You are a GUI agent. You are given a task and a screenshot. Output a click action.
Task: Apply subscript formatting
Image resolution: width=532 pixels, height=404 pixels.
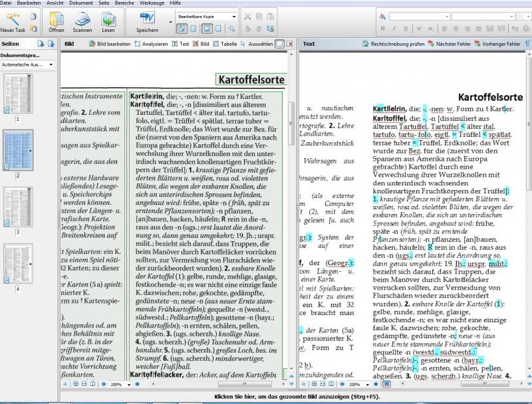point(430,29)
